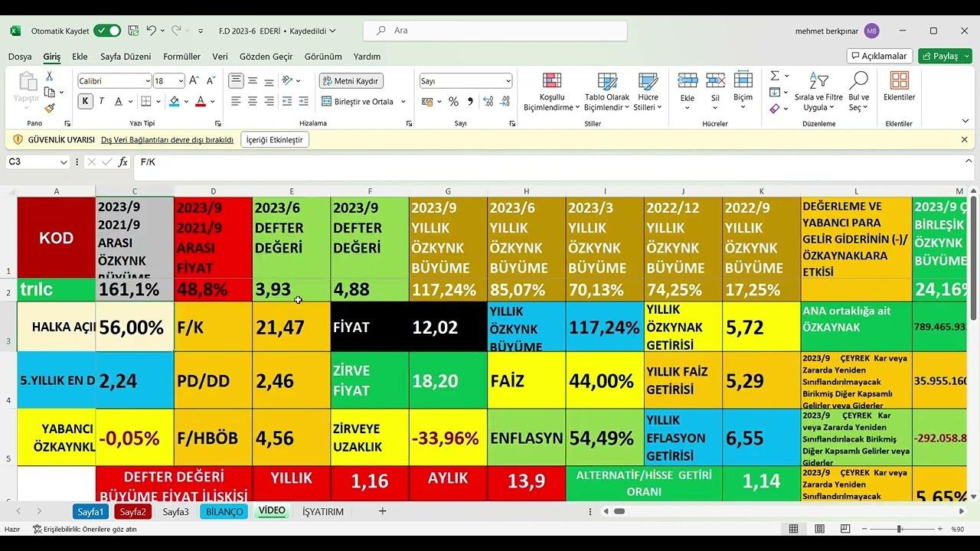The height and width of the screenshot is (551, 980).
Task: Add a new sheet with plus button
Action: tap(382, 511)
